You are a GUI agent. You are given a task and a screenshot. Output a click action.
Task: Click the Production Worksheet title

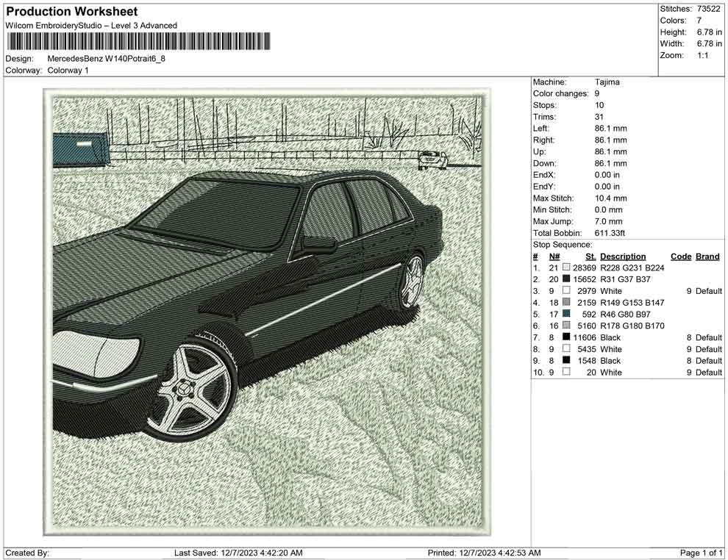tap(72, 12)
